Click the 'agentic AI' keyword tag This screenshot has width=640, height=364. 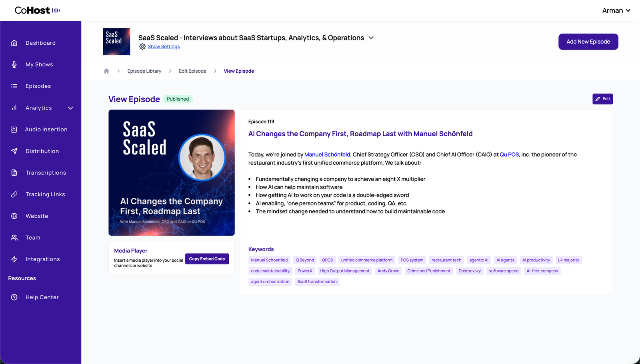[479, 260]
